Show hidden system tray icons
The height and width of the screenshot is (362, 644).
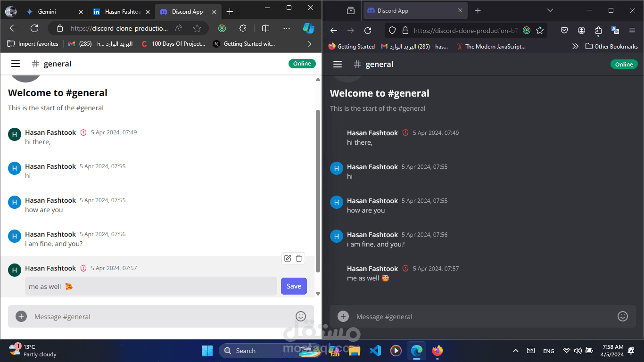[516, 351]
